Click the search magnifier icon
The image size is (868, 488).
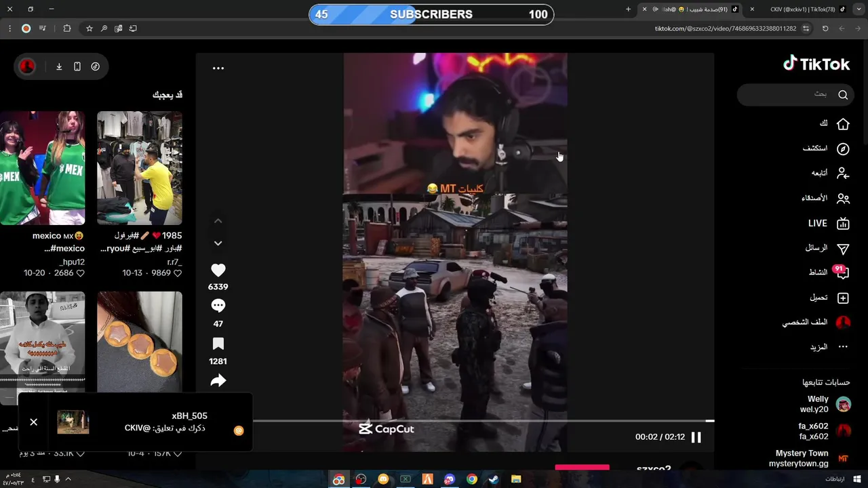pyautogui.click(x=843, y=95)
